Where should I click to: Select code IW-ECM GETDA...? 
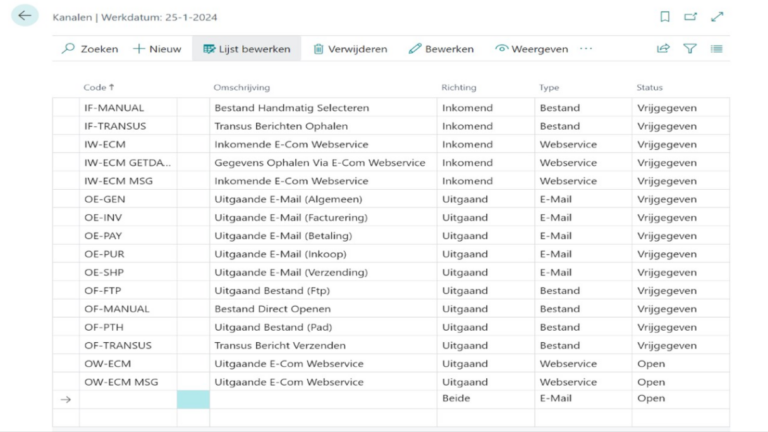(x=128, y=163)
